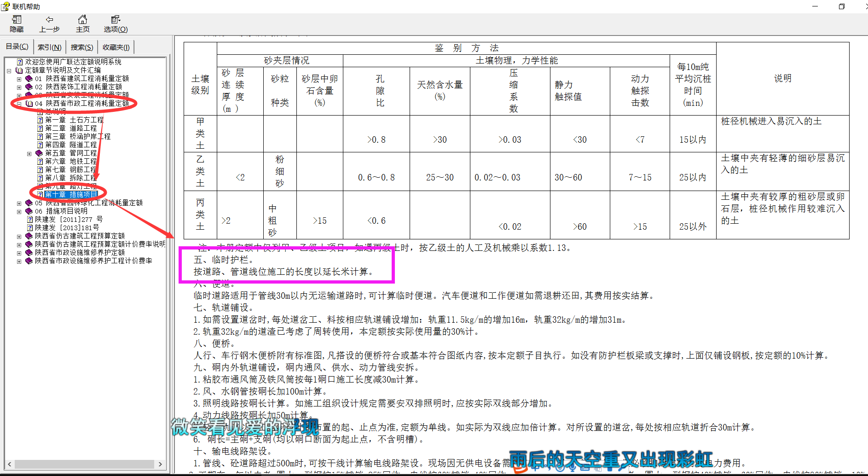Collapse the 04 陕西省市政工程消耗量定额 node
Viewport: 868px width, 476px height.
tap(19, 104)
